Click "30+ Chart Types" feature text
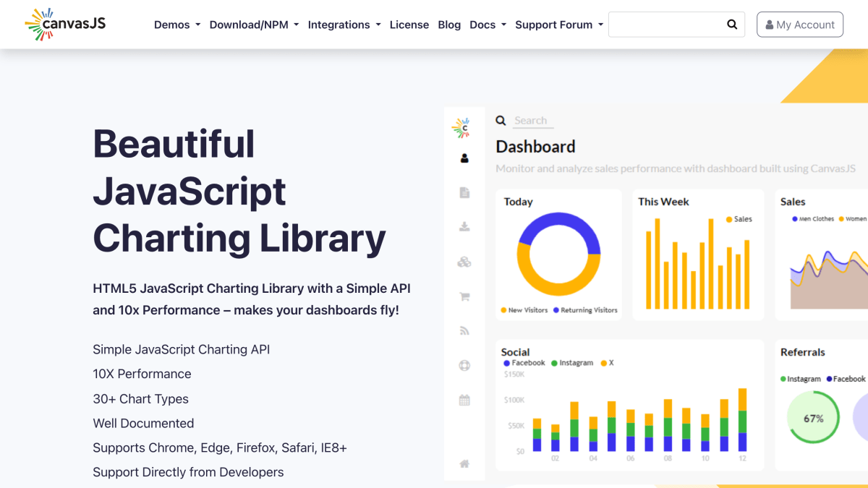Screen dimensions: 868x488 (140, 399)
